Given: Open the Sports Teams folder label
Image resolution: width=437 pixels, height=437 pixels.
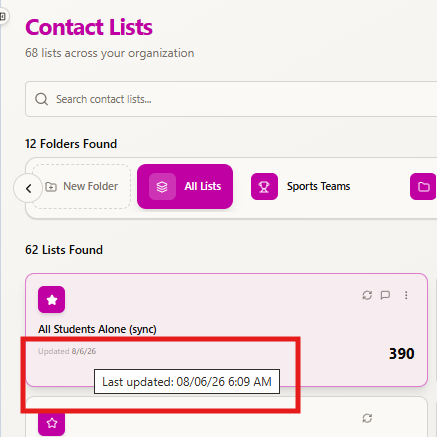Looking at the screenshot, I should [x=318, y=186].
